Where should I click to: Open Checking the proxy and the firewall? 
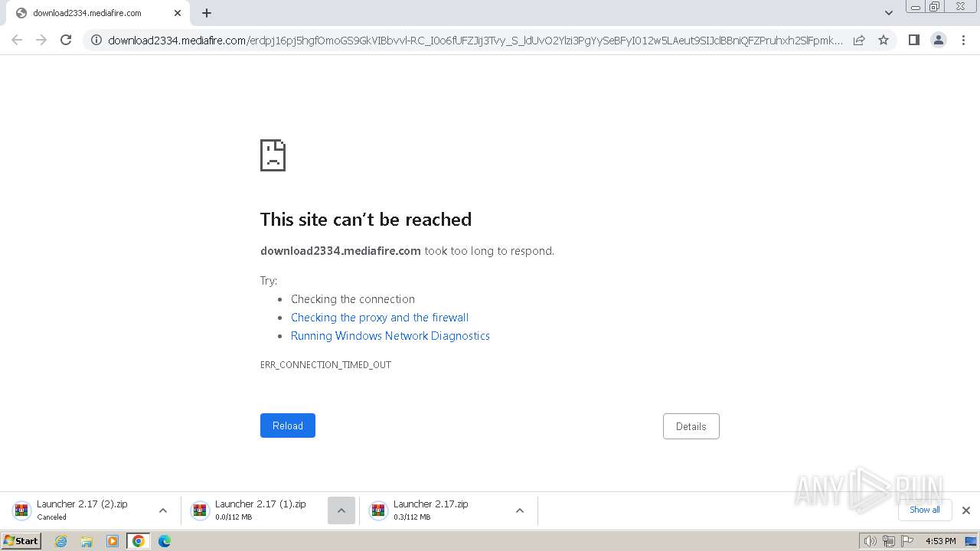[380, 318]
